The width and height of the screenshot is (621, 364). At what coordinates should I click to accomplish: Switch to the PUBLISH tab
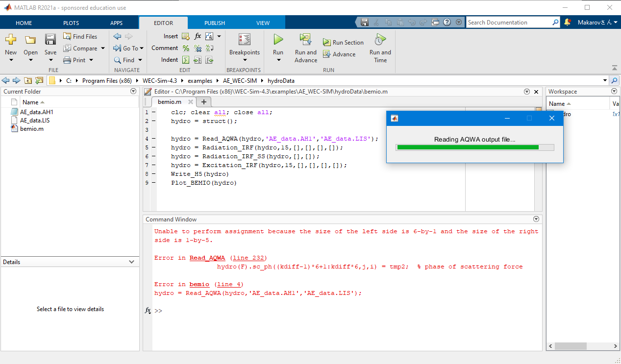(x=214, y=23)
